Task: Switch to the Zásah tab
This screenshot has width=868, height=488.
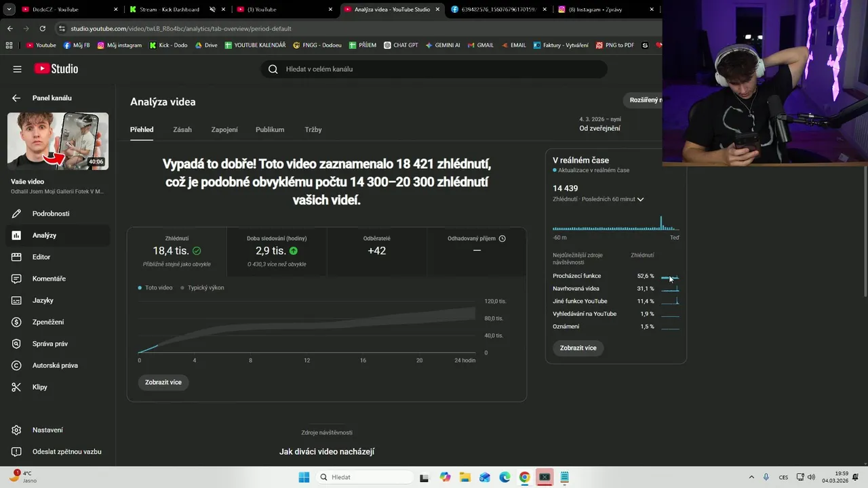Action: pyautogui.click(x=182, y=129)
